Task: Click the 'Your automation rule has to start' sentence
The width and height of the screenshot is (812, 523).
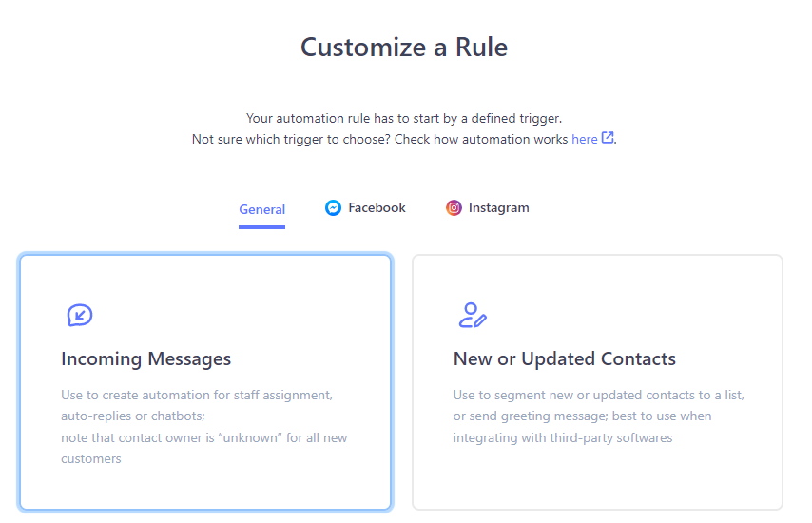Action: pos(404,119)
